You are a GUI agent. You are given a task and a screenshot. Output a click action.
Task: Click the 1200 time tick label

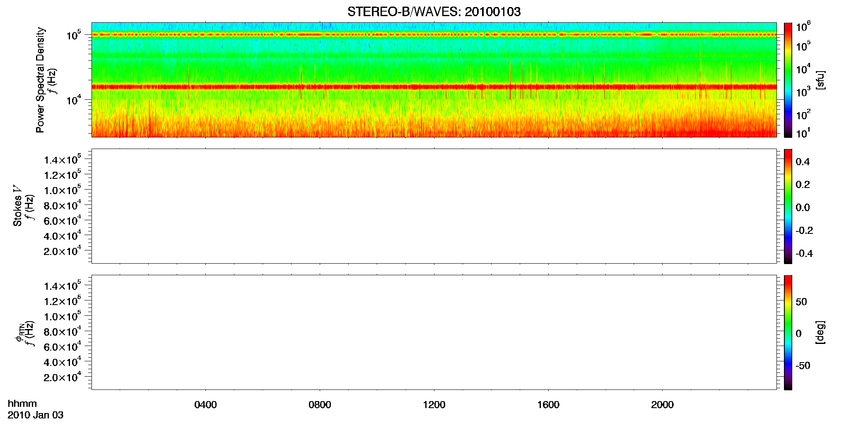(434, 405)
